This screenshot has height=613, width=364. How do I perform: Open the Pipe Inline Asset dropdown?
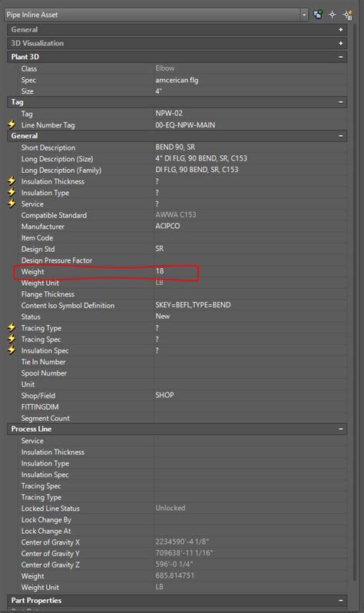(304, 15)
